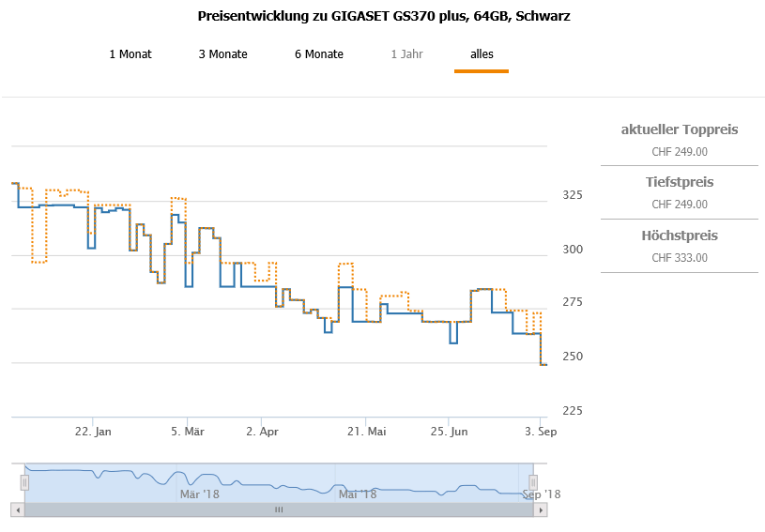Click the left range handle of the navigator
Screen dimensions: 765x532
coord(25,482)
